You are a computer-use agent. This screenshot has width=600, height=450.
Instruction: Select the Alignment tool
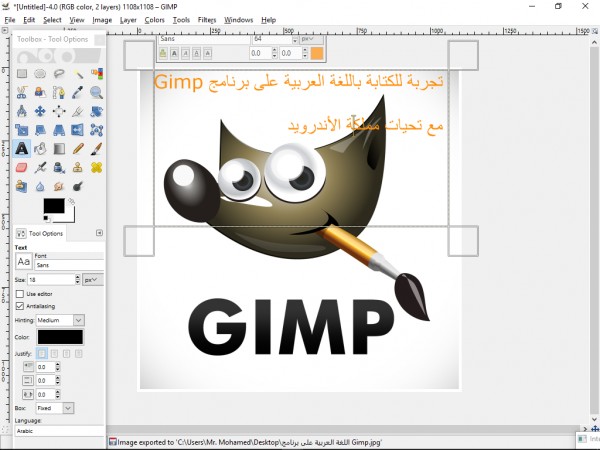59,111
